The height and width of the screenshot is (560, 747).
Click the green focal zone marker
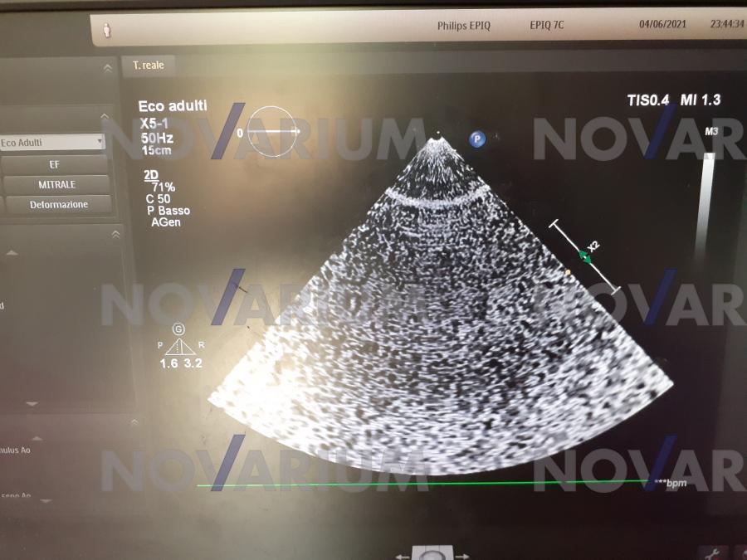click(585, 256)
